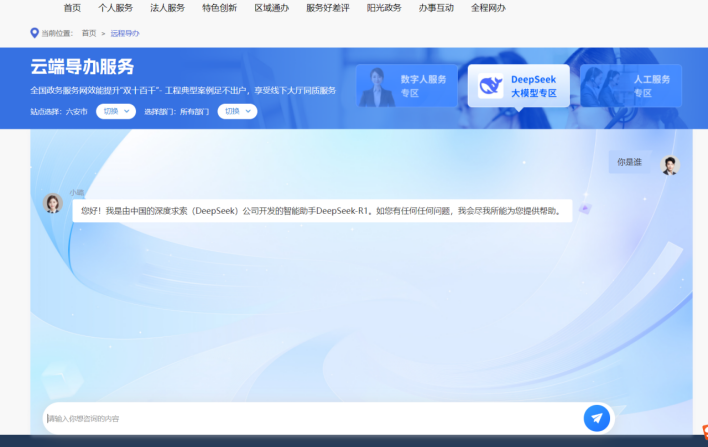Viewport: 708px width, 447px height.
Task: Click the user avatar beside 你是谁
Action: [670, 165]
